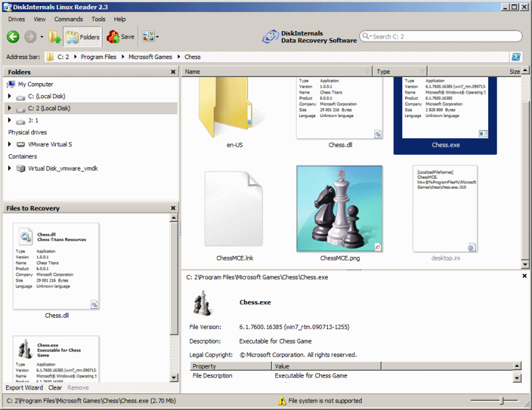Click the Chess.exe chess pieces icon in preview
532x410 pixels.
click(203, 303)
